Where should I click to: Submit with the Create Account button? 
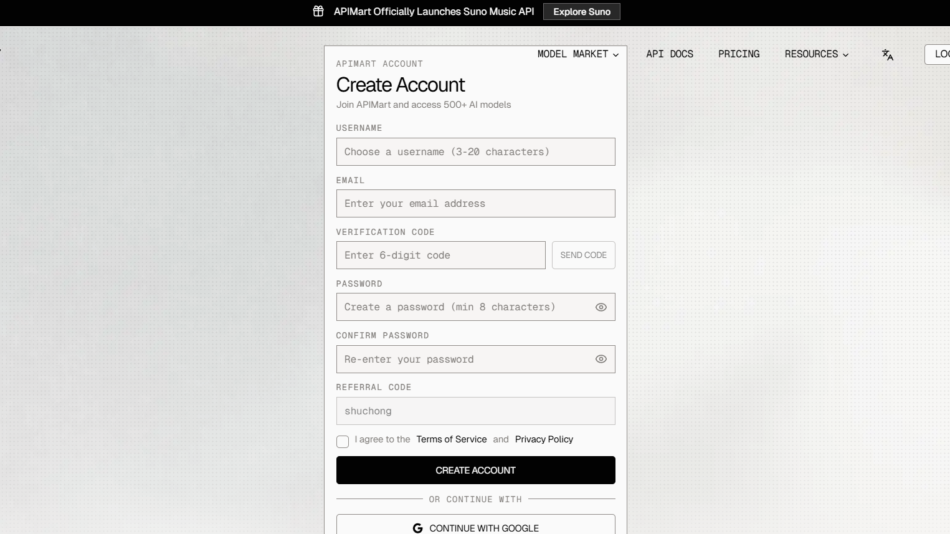pos(476,470)
